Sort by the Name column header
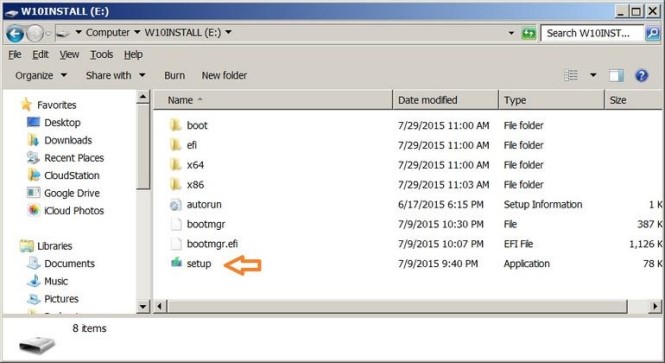Viewport: 665px width, 363px height. click(x=273, y=100)
